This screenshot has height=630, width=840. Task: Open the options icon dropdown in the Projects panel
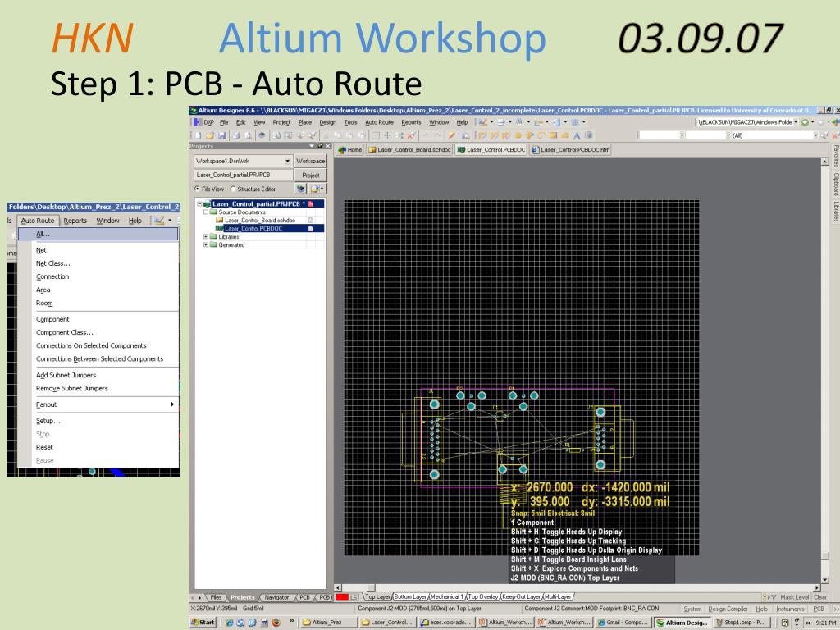point(317,189)
